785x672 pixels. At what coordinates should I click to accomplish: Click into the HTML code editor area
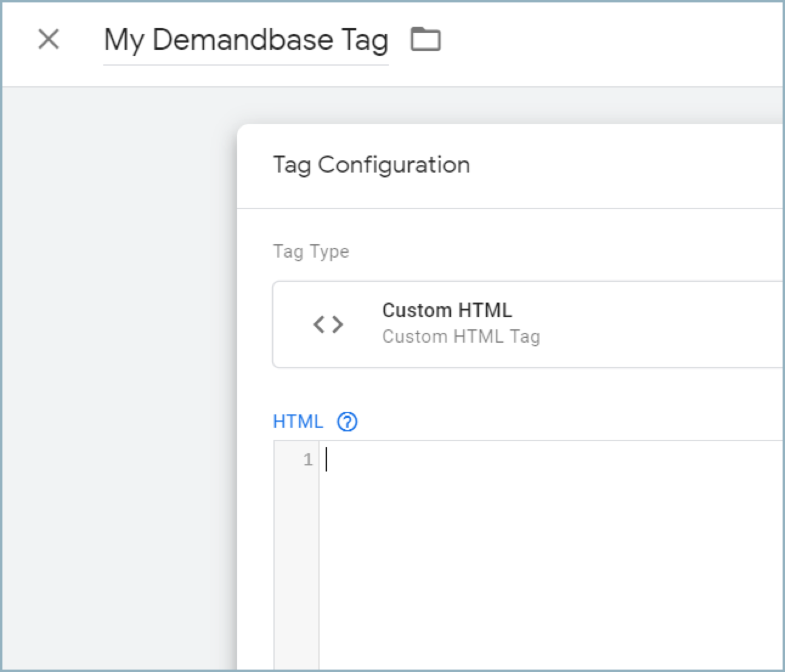tap(550, 555)
